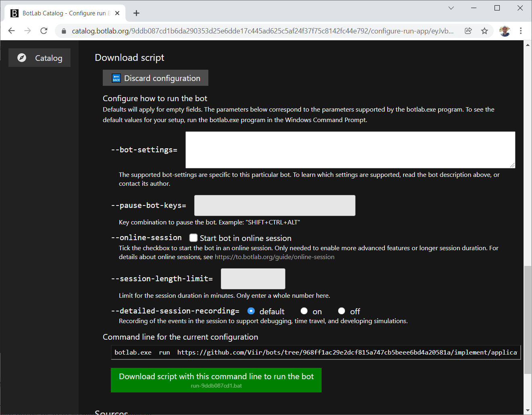Go forward in browser history
The image size is (532, 415).
pyautogui.click(x=27, y=31)
